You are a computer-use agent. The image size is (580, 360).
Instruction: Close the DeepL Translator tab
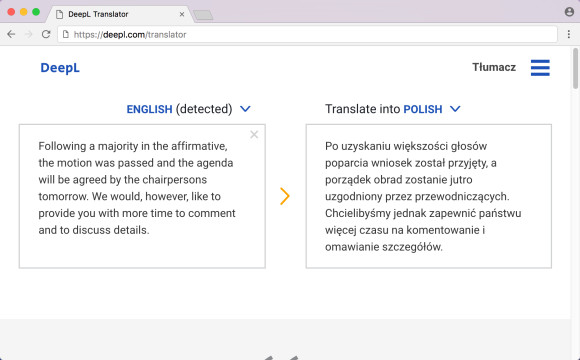point(182,14)
